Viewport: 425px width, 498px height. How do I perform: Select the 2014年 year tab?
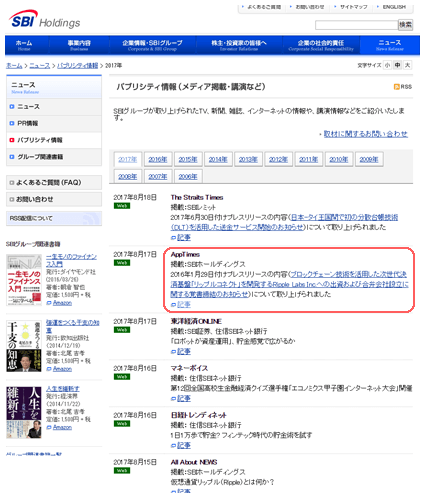(x=218, y=159)
